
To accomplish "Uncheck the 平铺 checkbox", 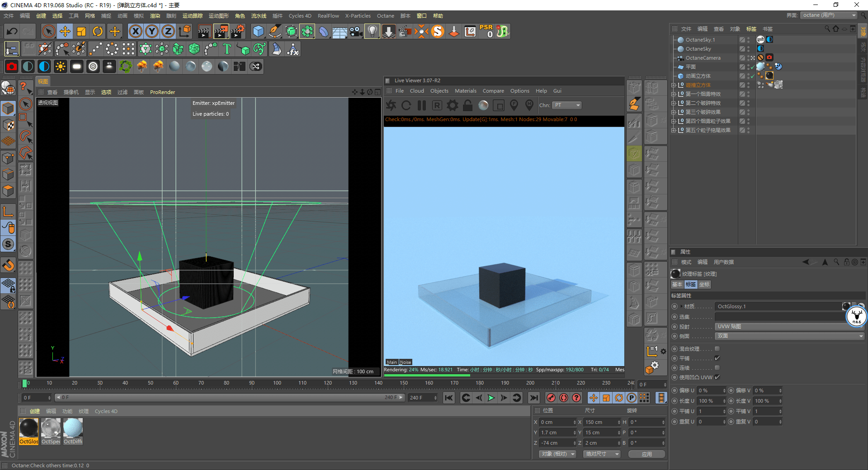I will coord(717,358).
